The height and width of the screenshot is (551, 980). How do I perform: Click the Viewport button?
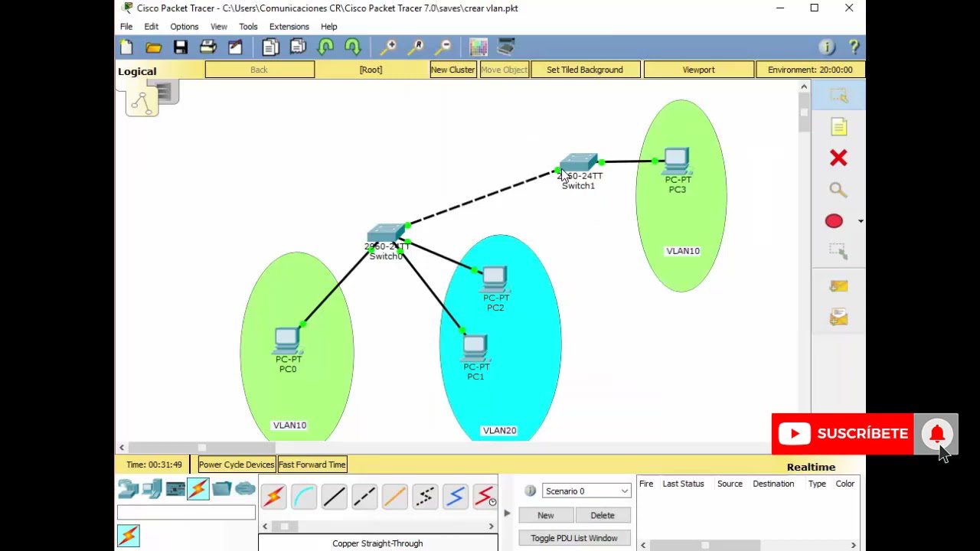pyautogui.click(x=698, y=70)
